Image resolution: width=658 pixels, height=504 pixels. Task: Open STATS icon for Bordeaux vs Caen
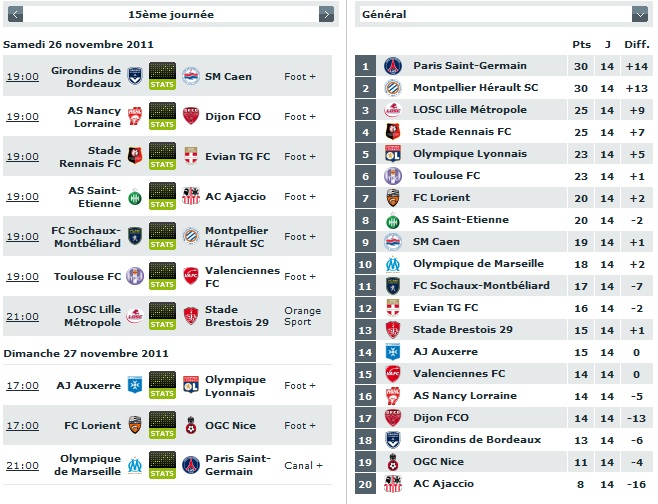162,76
